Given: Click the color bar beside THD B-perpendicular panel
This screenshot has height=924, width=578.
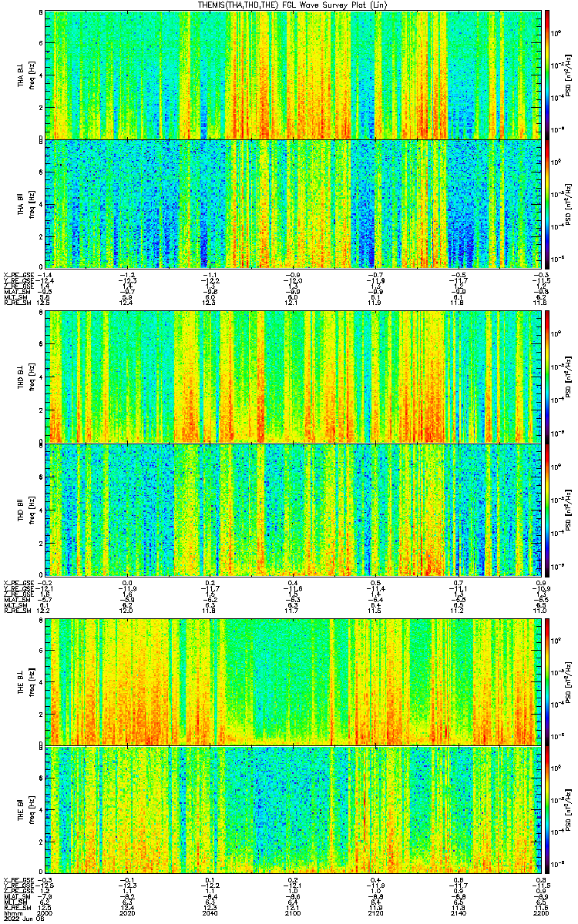Looking at the screenshot, I should coord(547,377).
